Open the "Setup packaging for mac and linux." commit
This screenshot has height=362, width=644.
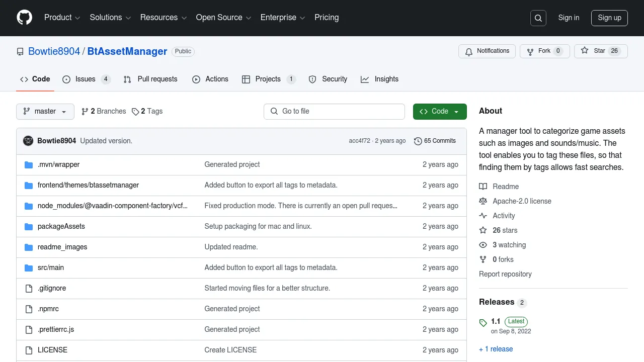(258, 226)
